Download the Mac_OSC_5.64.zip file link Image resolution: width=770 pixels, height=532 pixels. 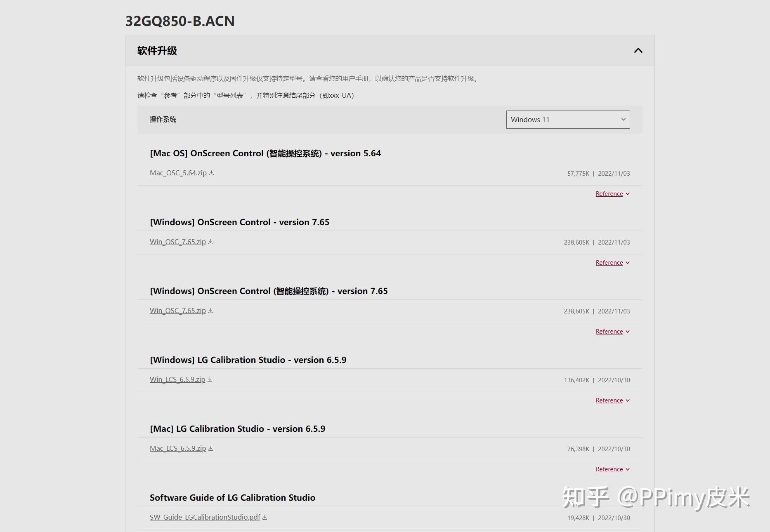tap(178, 173)
